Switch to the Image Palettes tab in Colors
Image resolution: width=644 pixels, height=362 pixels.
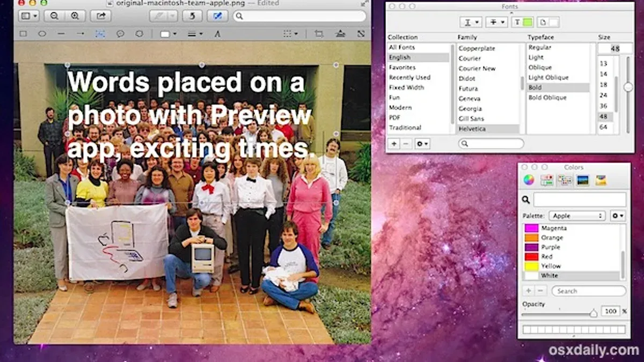[583, 180]
